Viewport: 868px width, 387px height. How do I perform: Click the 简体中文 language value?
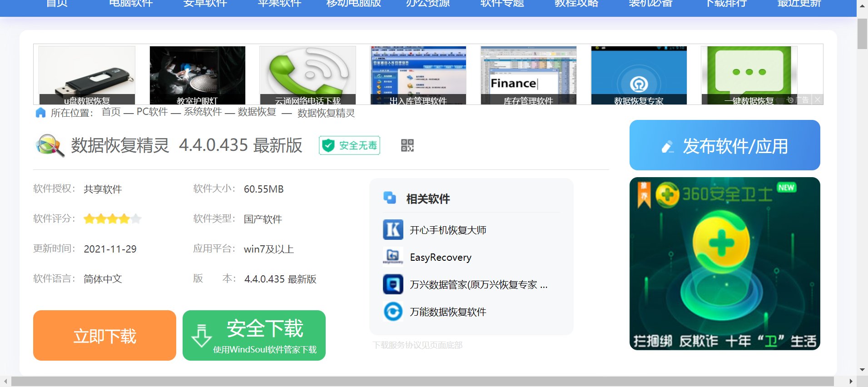click(x=103, y=279)
